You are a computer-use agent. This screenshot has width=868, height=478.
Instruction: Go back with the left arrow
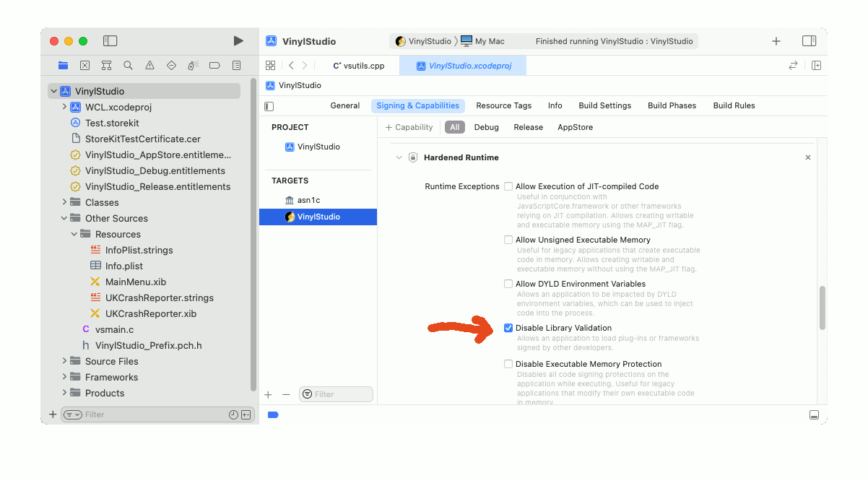pos(290,65)
